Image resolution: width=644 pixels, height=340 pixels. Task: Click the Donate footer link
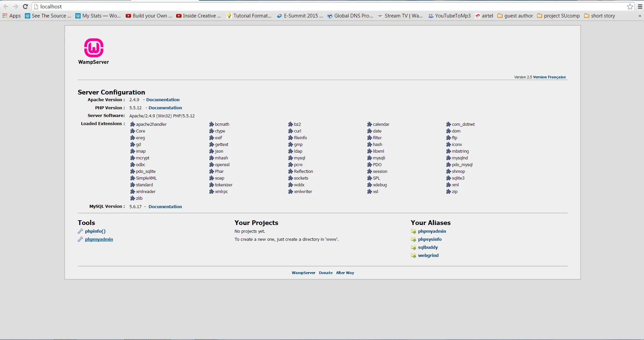tap(326, 273)
